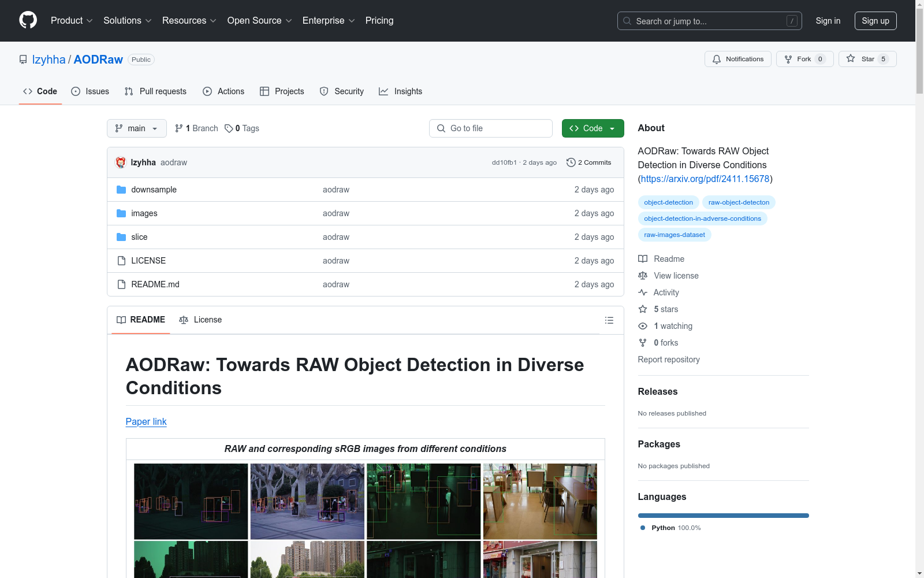Click the book icon beside Readme in About
The image size is (924, 578).
click(x=643, y=259)
